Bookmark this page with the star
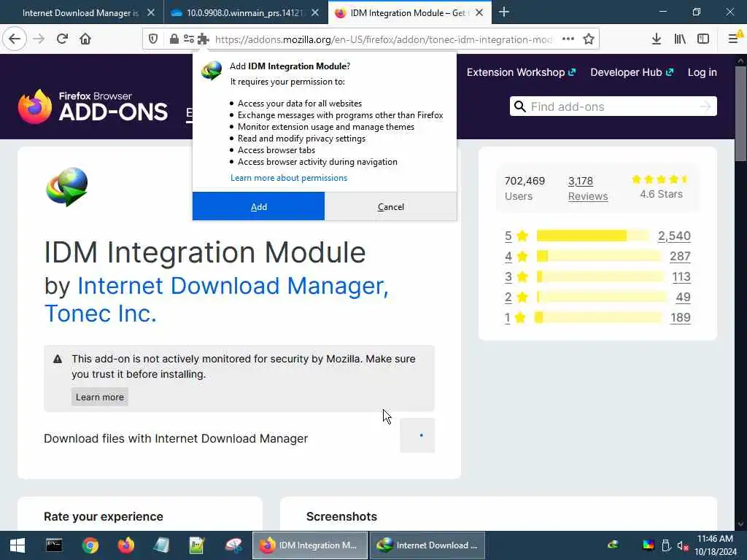 589,39
